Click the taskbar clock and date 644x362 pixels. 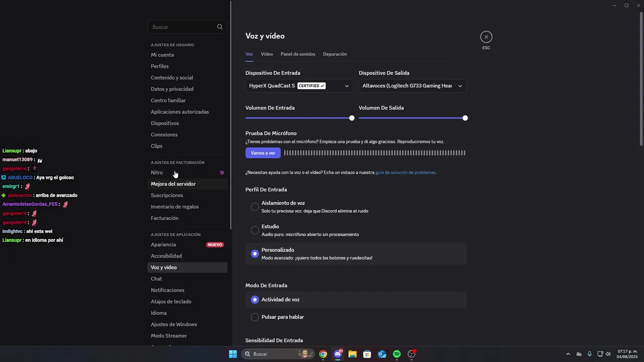pyautogui.click(x=627, y=354)
